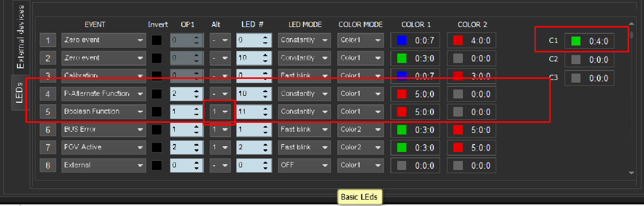Increase OP1 value in P-Alternate Function row
This screenshot has width=644, height=206.
(x=196, y=91)
